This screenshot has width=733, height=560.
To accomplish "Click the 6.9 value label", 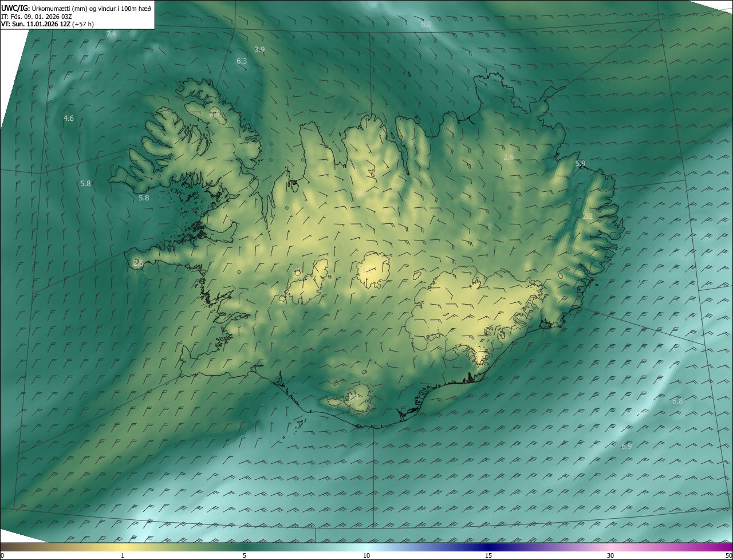I will tap(626, 447).
